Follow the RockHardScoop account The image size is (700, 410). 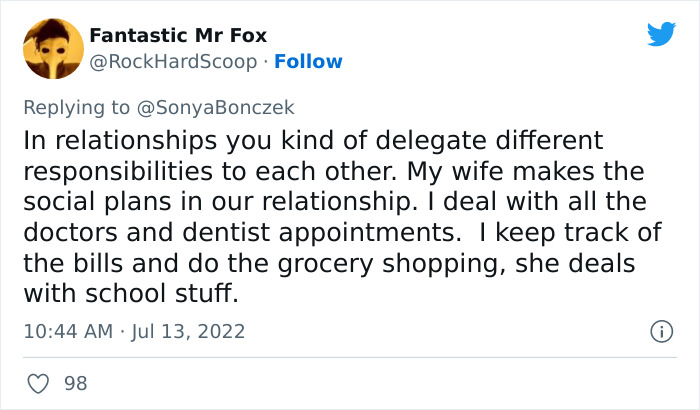coord(308,62)
